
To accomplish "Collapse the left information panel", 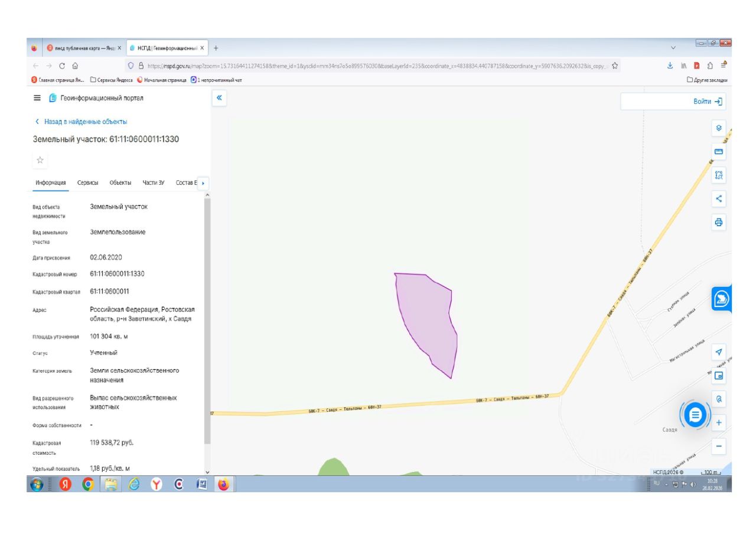I will coord(219,98).
